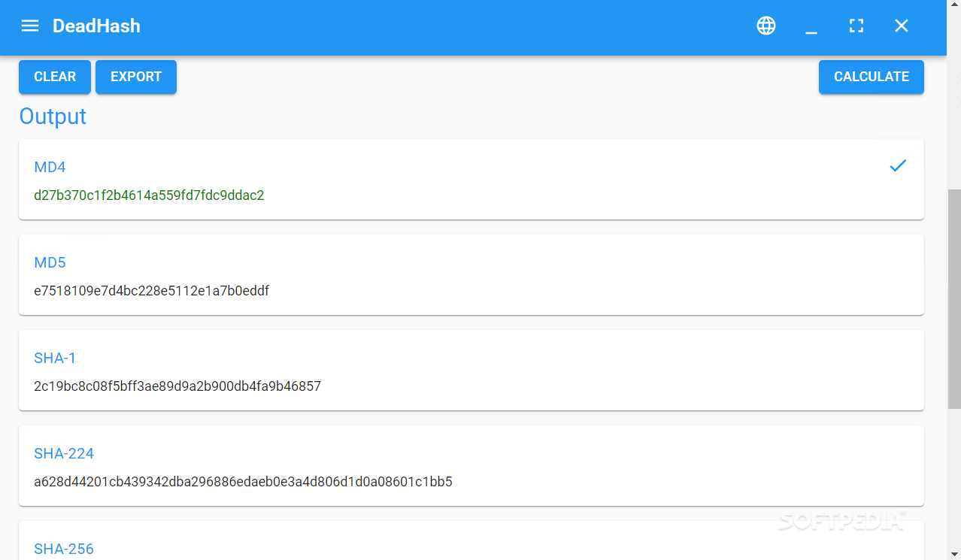Click the DeadHash title text
Screen dimensions: 961x560
click(96, 26)
